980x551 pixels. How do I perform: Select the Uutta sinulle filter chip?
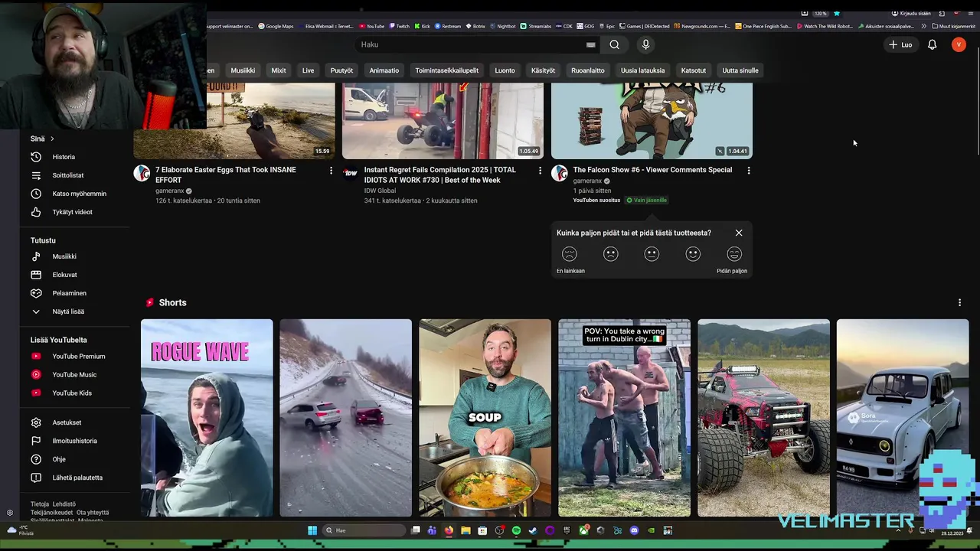coord(740,70)
